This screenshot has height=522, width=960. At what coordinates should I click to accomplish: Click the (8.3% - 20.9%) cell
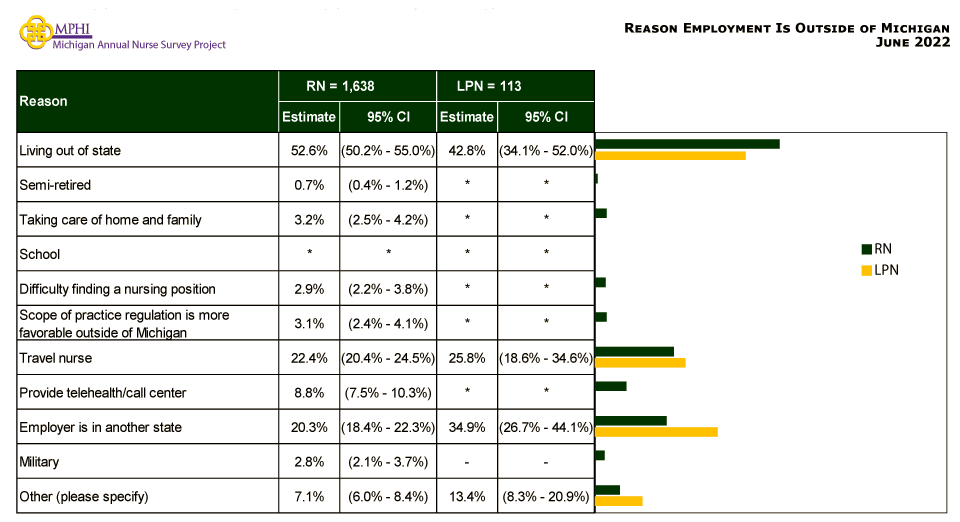pyautogui.click(x=546, y=496)
